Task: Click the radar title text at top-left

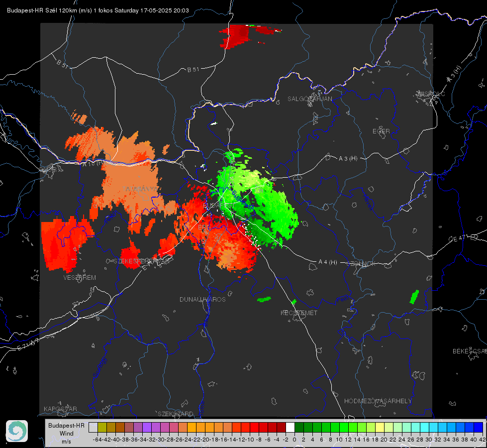Action: 98,10
